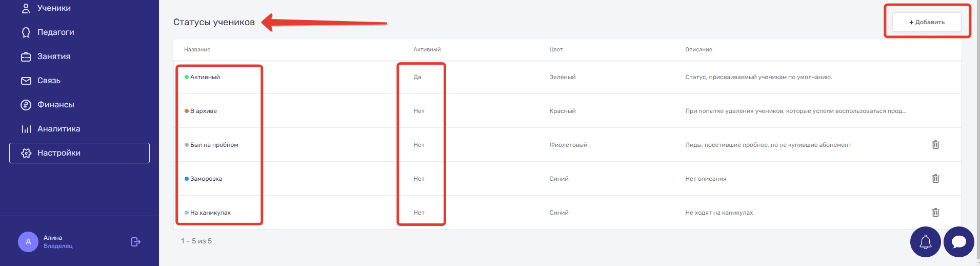Click the Владелец role link under Алина

coord(58,246)
